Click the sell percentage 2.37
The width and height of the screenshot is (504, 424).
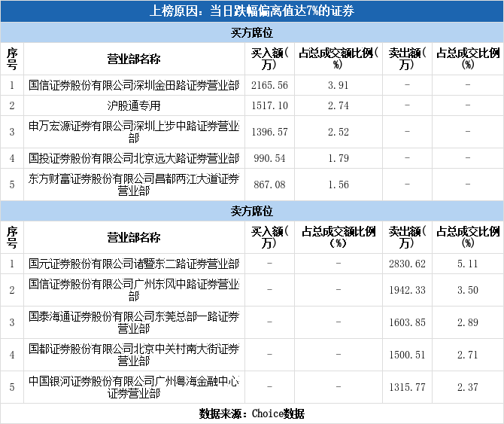click(468, 387)
